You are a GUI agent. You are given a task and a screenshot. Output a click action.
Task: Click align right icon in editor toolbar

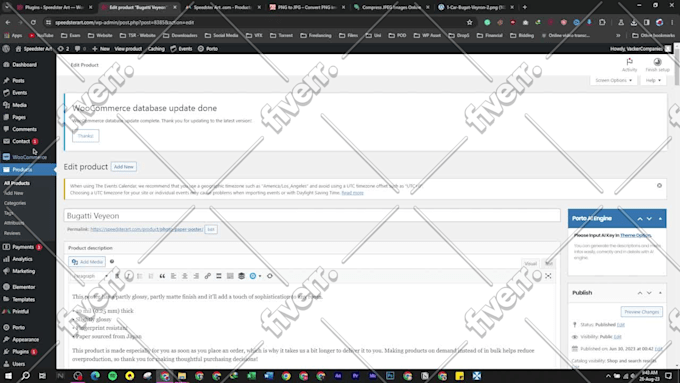196,276
